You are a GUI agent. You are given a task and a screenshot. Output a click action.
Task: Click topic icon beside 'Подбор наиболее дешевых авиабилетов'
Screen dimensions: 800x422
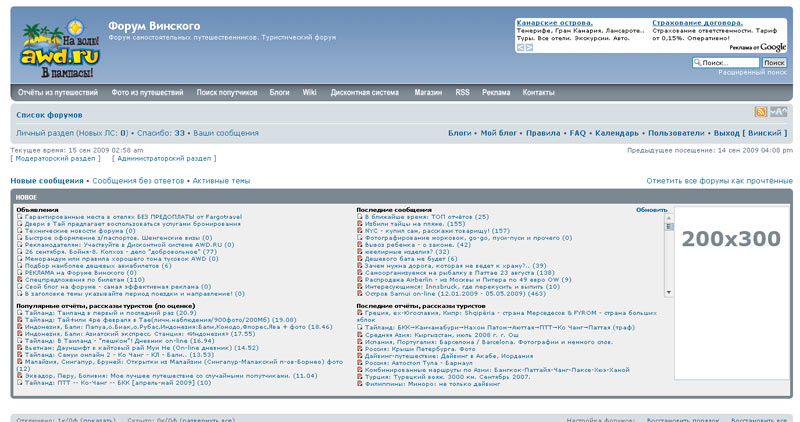(x=19, y=266)
